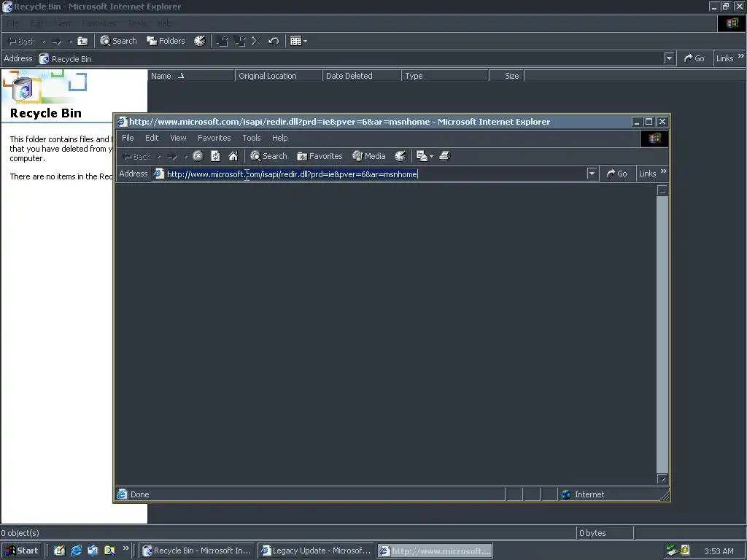This screenshot has height=560, width=747.
Task: Open Favorites pane from the browser toolbar
Action: 320,156
